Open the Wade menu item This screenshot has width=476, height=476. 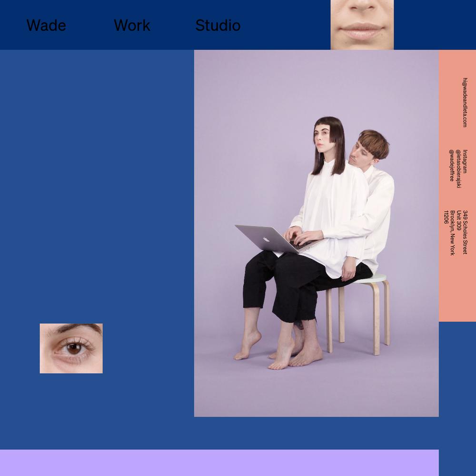46,25
